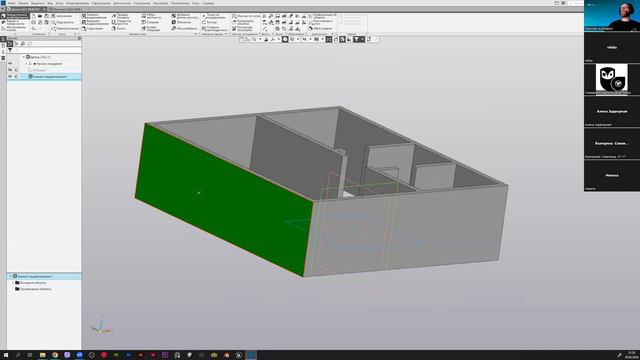Screen dimensions: 640x360
Task: Select the Эскиз:1 item in the tree
Action: click(x=40, y=70)
